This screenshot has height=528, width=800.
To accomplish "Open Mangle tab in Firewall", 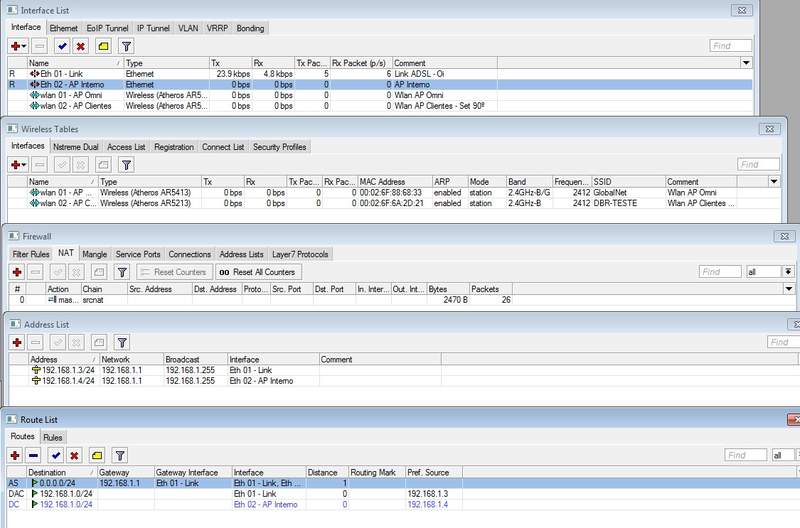I will (x=95, y=254).
